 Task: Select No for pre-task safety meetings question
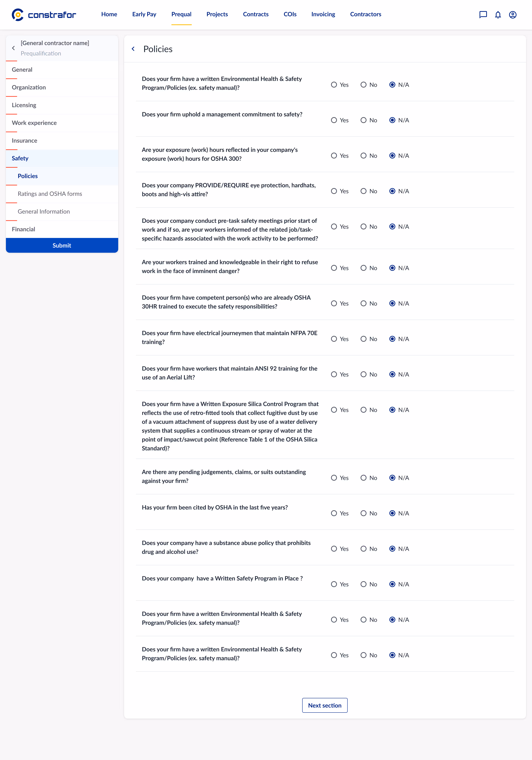coord(364,226)
